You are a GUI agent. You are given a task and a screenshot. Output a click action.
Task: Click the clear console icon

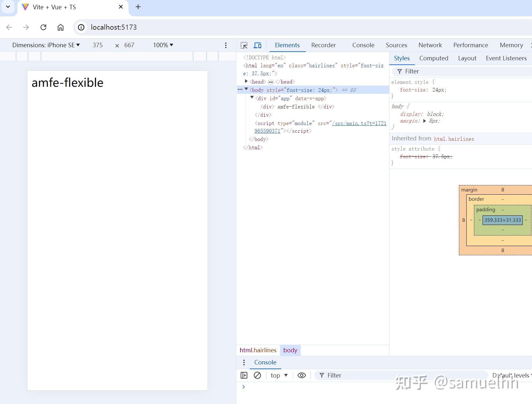click(x=257, y=375)
